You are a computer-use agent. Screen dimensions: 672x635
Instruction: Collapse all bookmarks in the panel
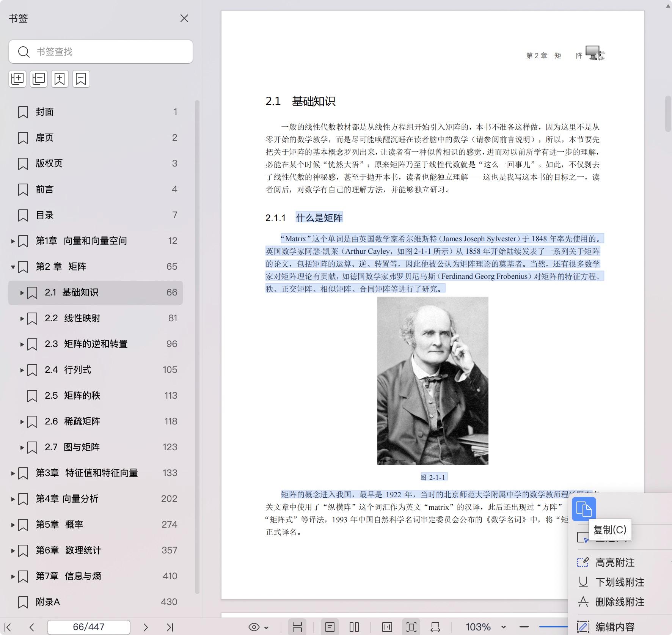[x=38, y=79]
